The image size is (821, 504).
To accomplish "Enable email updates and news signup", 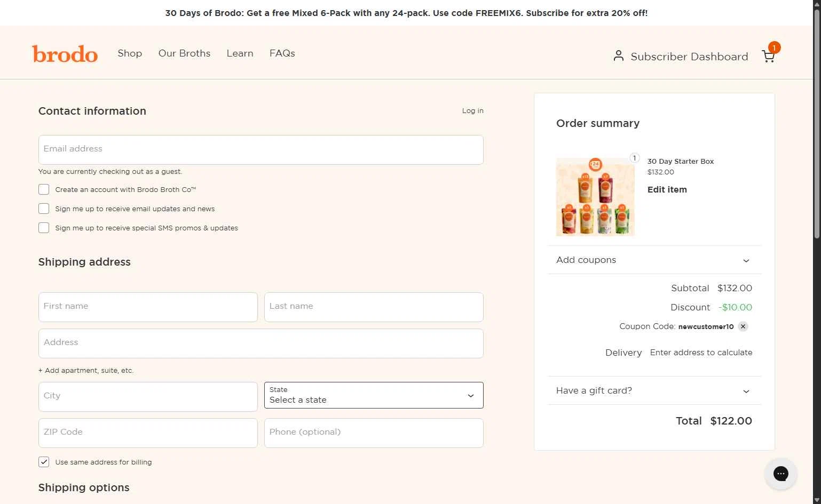I will 44,209.
